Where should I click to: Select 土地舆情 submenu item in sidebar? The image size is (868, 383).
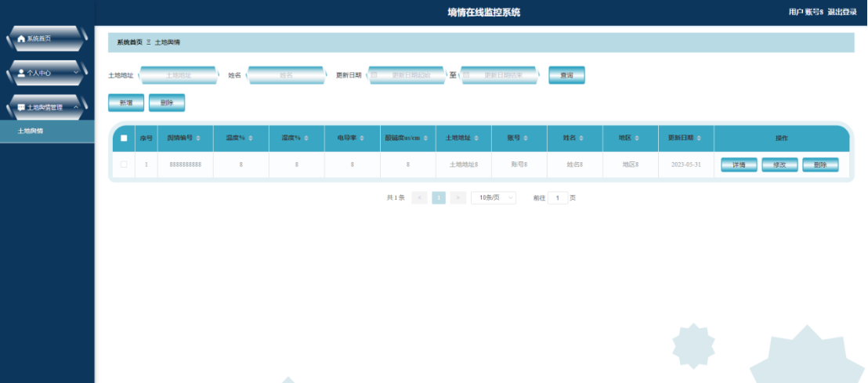pos(47,131)
